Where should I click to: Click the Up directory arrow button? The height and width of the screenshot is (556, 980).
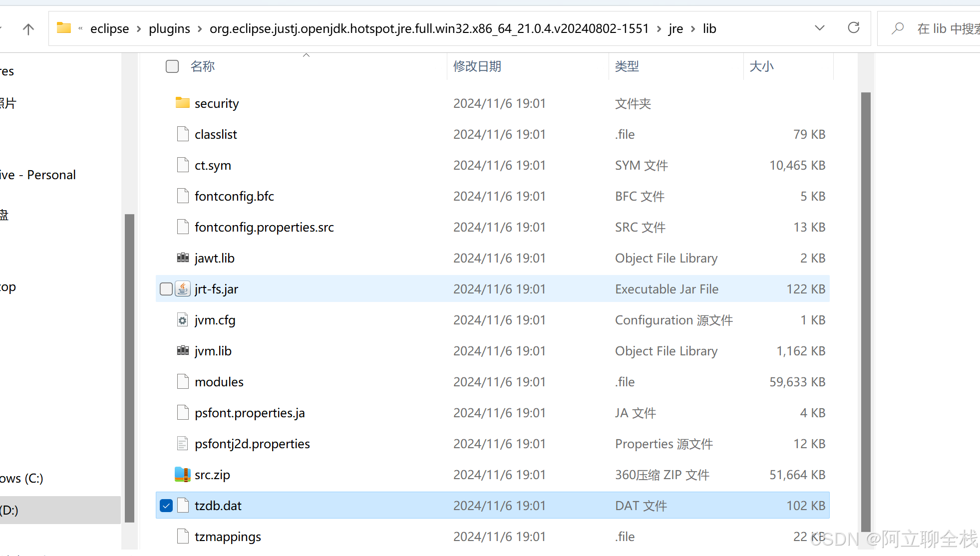click(28, 29)
